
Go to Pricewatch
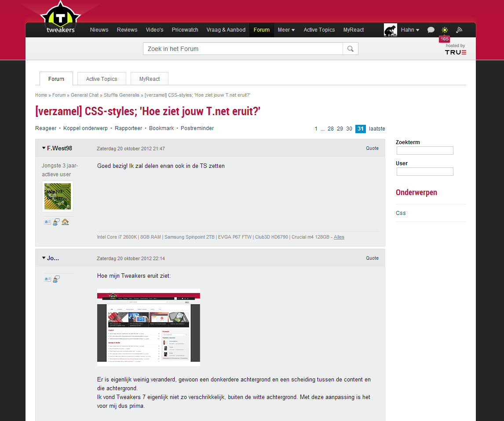tap(185, 30)
